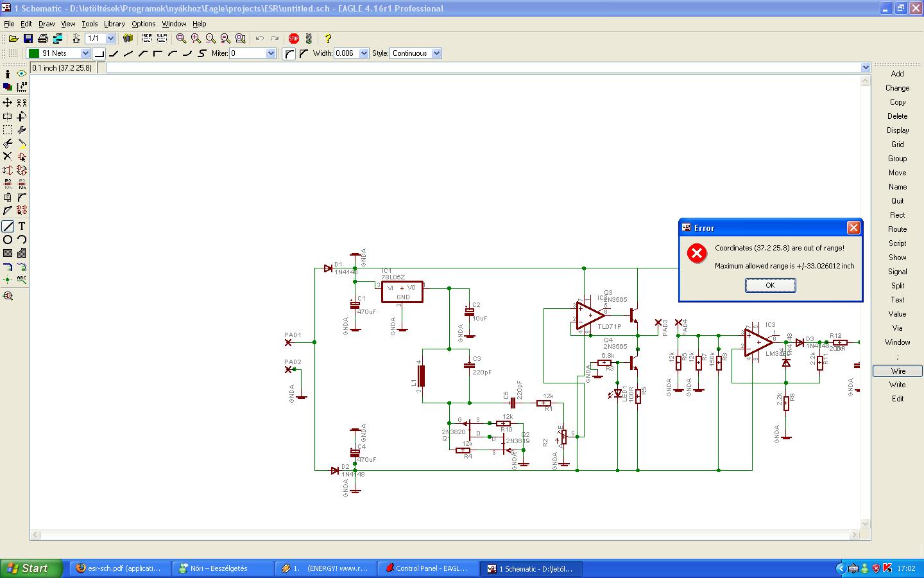Run a user program with the ULP icon
Screen dimensions: 924x578
pyautogui.click(x=162, y=39)
